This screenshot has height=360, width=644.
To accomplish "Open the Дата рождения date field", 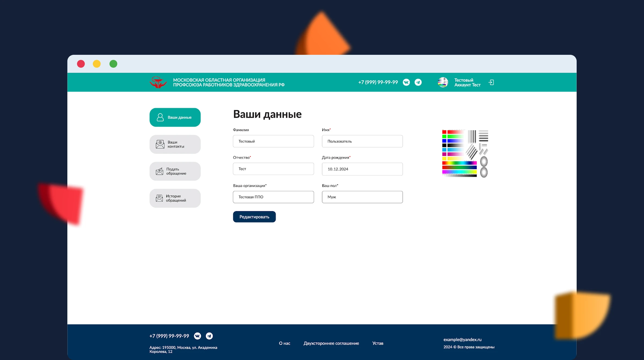I will [x=362, y=169].
